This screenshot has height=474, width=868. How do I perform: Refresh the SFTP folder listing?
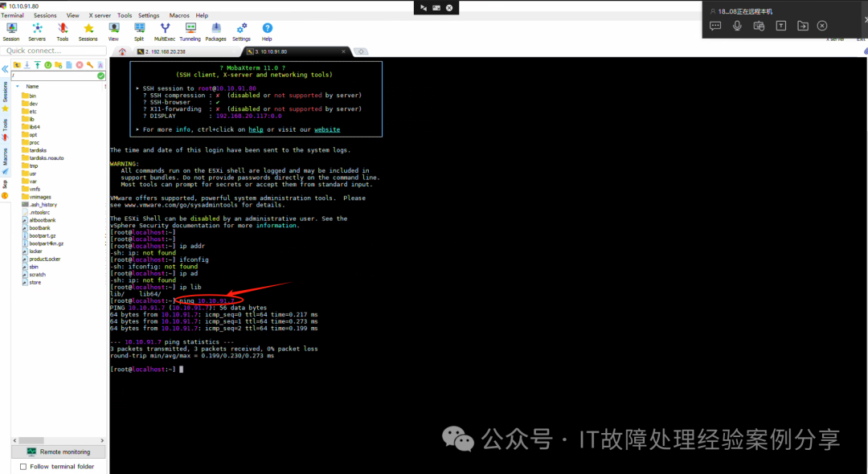click(x=47, y=65)
